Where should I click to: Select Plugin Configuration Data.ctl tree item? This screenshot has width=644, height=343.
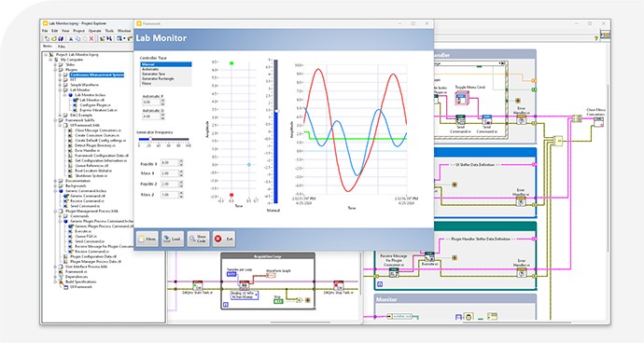coord(92,256)
